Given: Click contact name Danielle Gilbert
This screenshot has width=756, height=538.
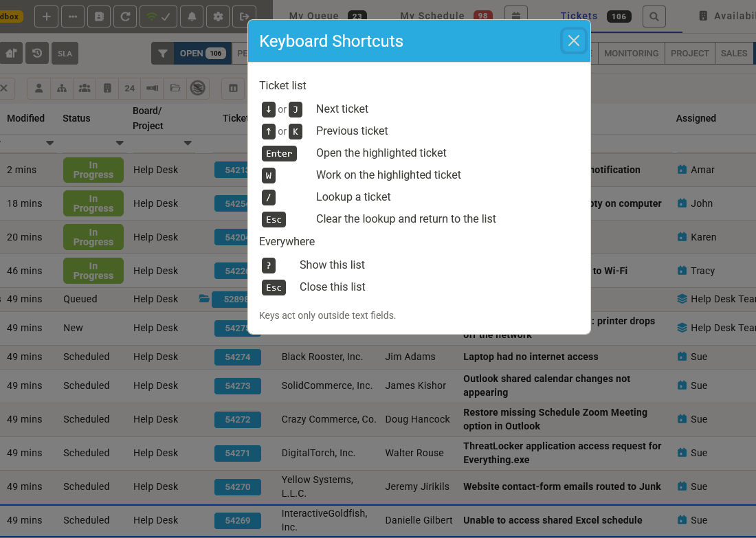Looking at the screenshot, I should point(419,520).
